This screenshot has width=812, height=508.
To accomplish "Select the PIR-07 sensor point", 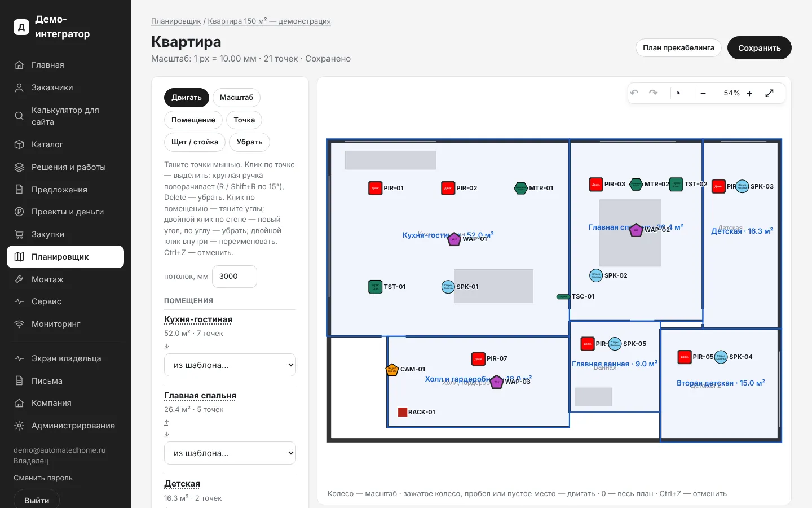I will [x=478, y=358].
